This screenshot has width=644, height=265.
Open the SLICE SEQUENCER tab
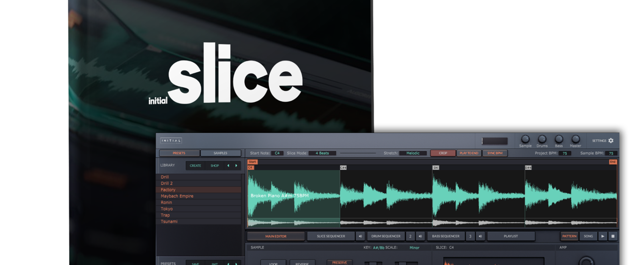[331, 236]
